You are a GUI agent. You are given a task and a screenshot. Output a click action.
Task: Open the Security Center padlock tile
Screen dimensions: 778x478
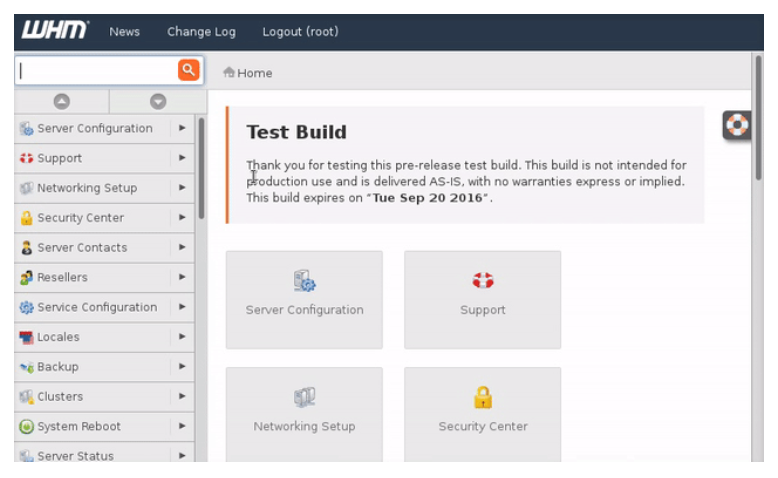[482, 415]
